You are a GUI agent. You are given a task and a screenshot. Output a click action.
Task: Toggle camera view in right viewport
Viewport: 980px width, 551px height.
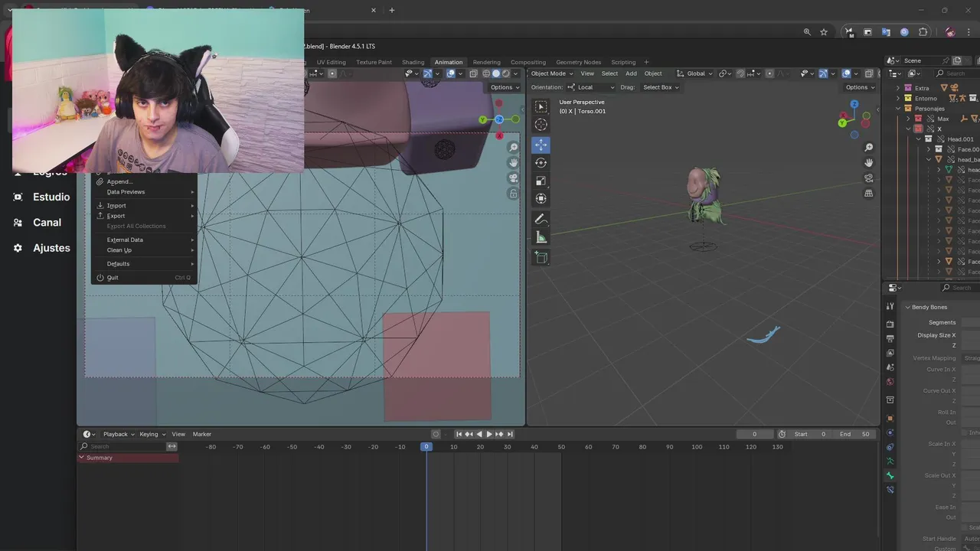869,178
